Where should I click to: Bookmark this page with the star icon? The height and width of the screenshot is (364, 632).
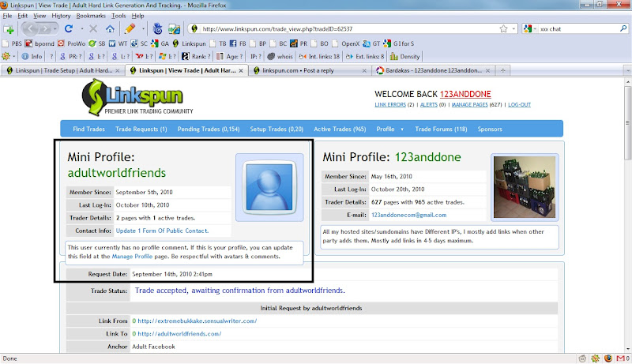(x=503, y=28)
